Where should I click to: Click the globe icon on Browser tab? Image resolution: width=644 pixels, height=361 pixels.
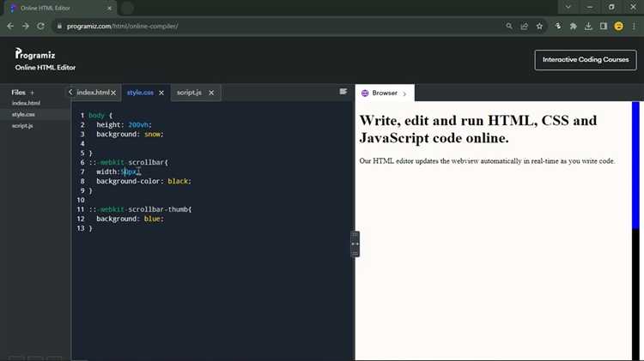365,93
